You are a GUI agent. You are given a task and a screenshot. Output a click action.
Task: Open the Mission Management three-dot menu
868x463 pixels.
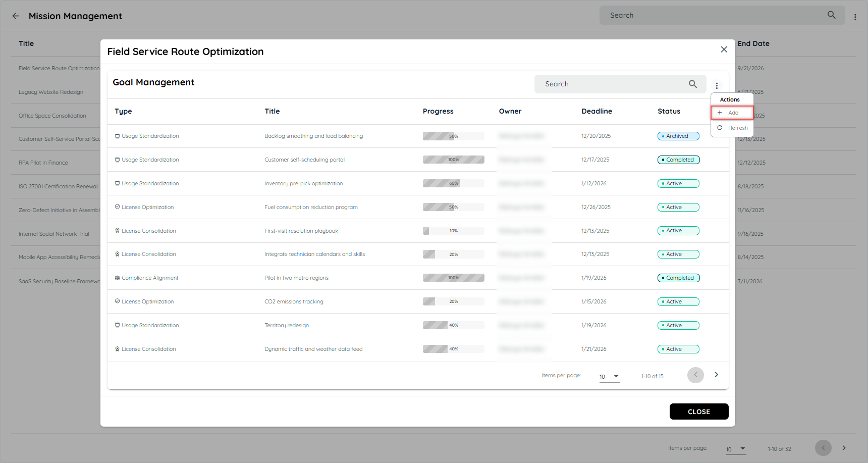pyautogui.click(x=855, y=17)
